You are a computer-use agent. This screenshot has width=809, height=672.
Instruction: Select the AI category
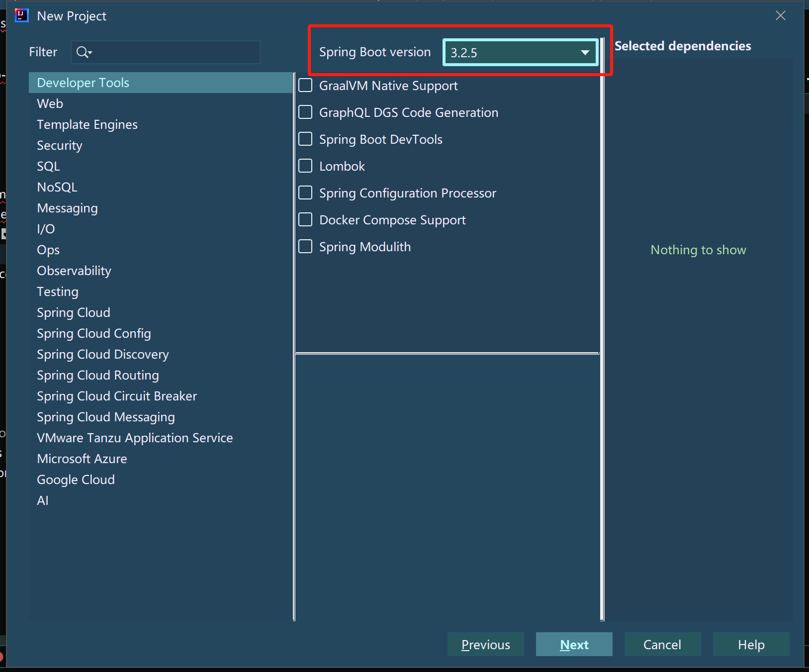click(x=161, y=500)
